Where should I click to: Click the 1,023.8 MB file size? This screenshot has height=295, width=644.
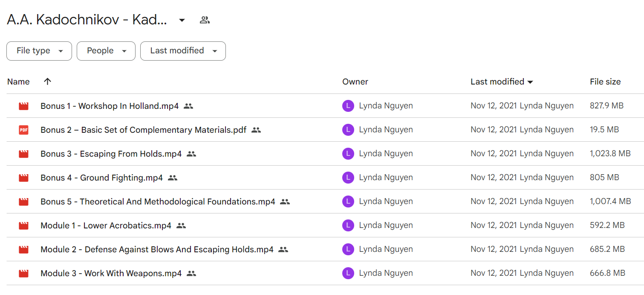pos(610,154)
